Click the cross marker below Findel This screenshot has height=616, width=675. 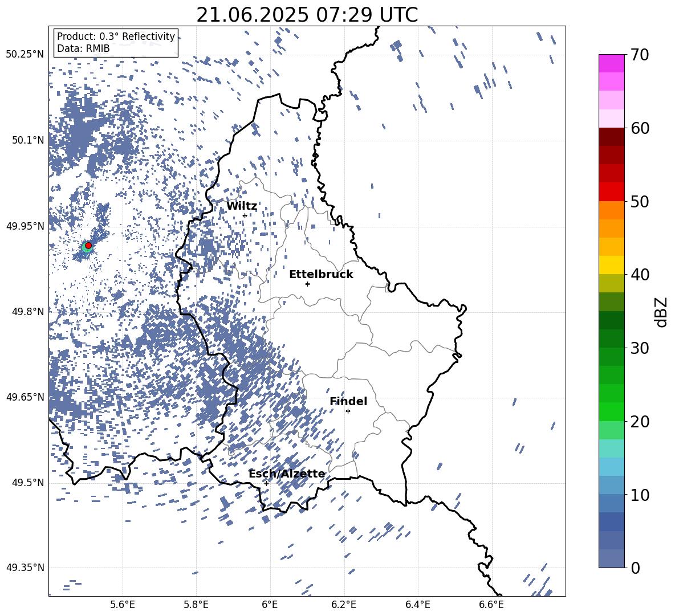coord(348,411)
